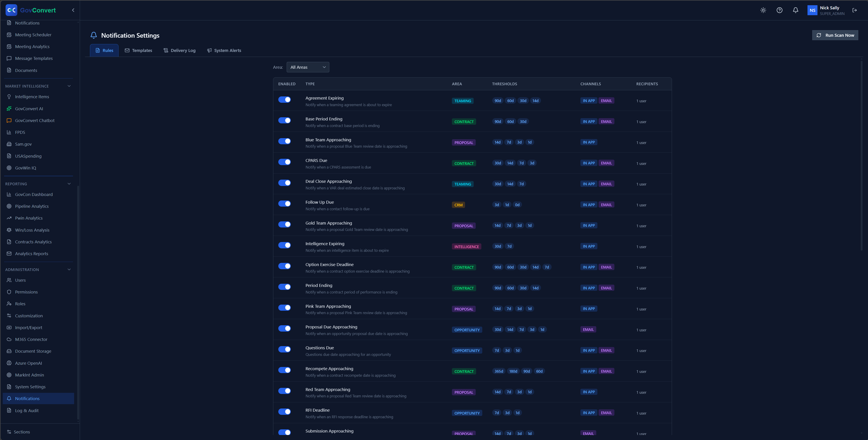The height and width of the screenshot is (440, 868).
Task: Click the CRM area badge on Follow Up Due
Action: click(x=458, y=205)
